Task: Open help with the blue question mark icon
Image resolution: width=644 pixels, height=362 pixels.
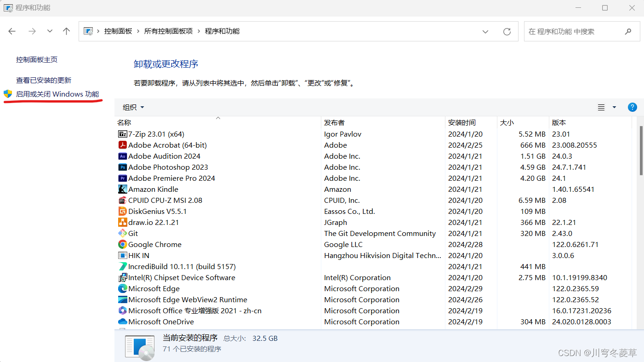Action: pyautogui.click(x=633, y=107)
